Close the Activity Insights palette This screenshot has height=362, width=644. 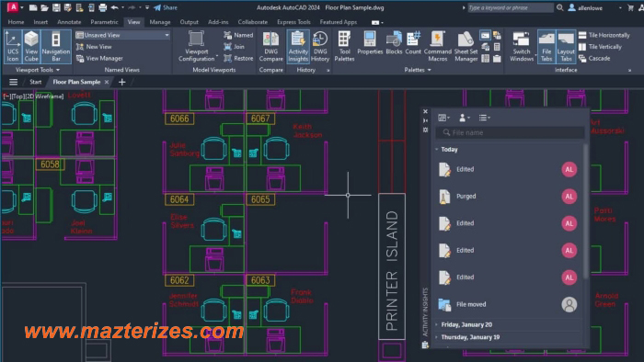pyautogui.click(x=425, y=111)
